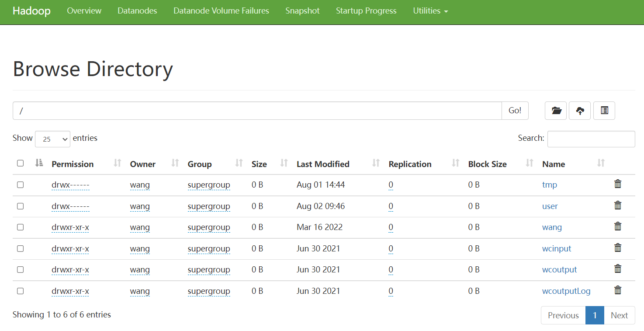Viewport: 644px width, 331px height.
Task: Open the wcoutput directory link
Action: [x=559, y=269]
